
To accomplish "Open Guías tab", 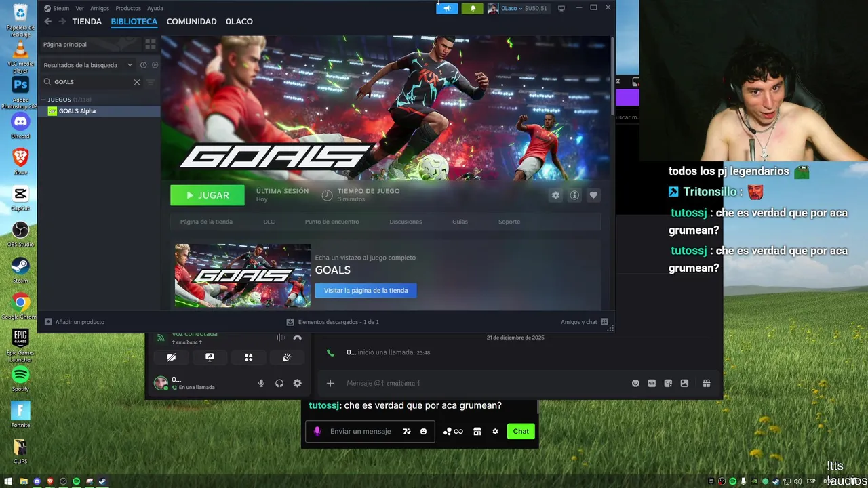I will tap(460, 222).
